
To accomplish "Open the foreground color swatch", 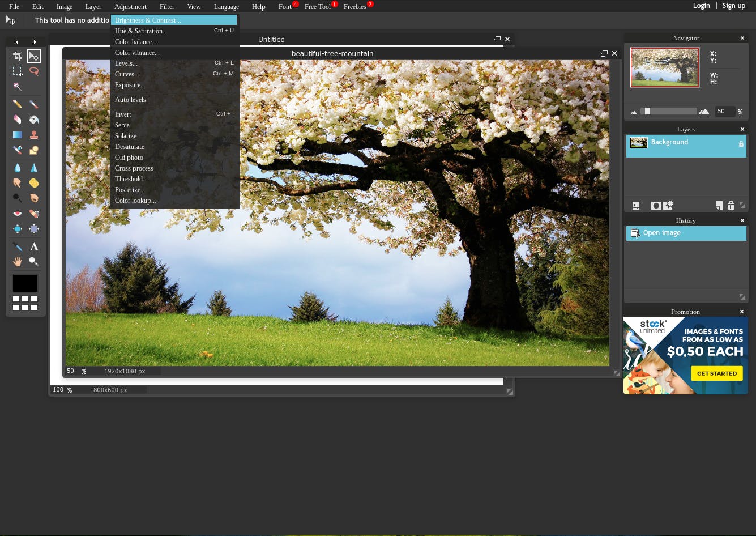I will pyautogui.click(x=25, y=283).
